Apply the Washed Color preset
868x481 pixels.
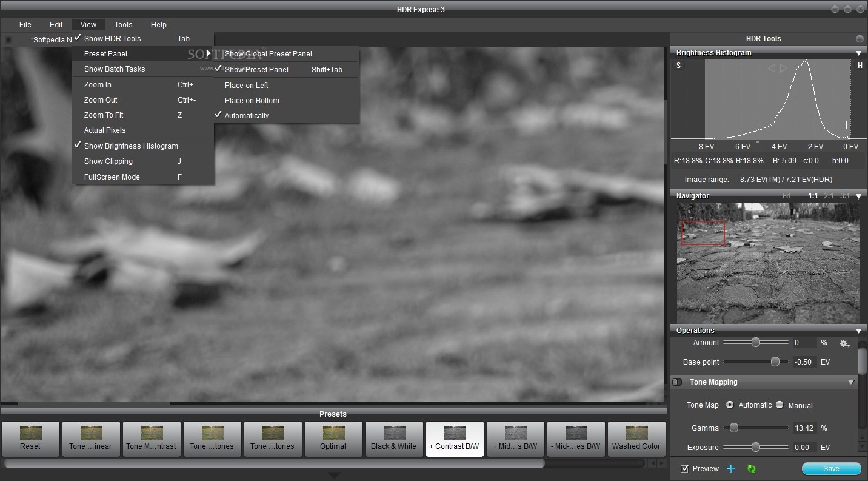tap(636, 439)
